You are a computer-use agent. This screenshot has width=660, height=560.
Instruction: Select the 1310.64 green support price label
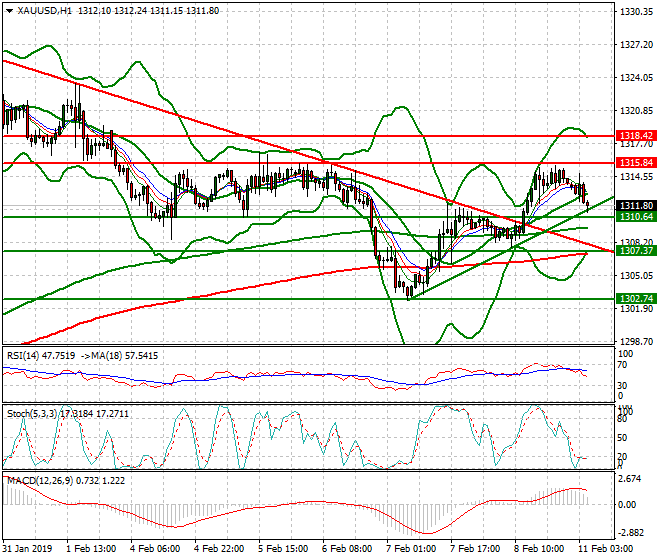pos(635,216)
